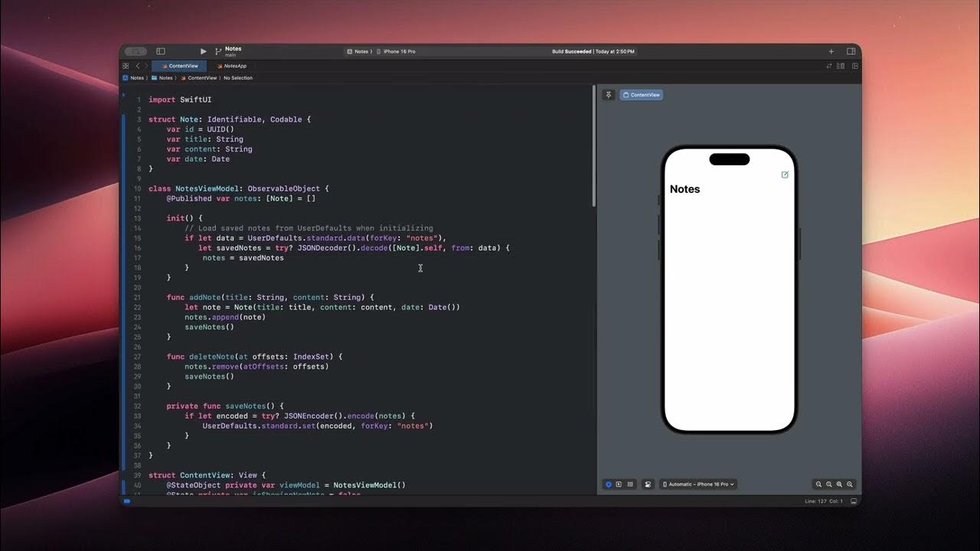Pin the preview with pin icon
The height and width of the screenshot is (551, 980).
[609, 95]
